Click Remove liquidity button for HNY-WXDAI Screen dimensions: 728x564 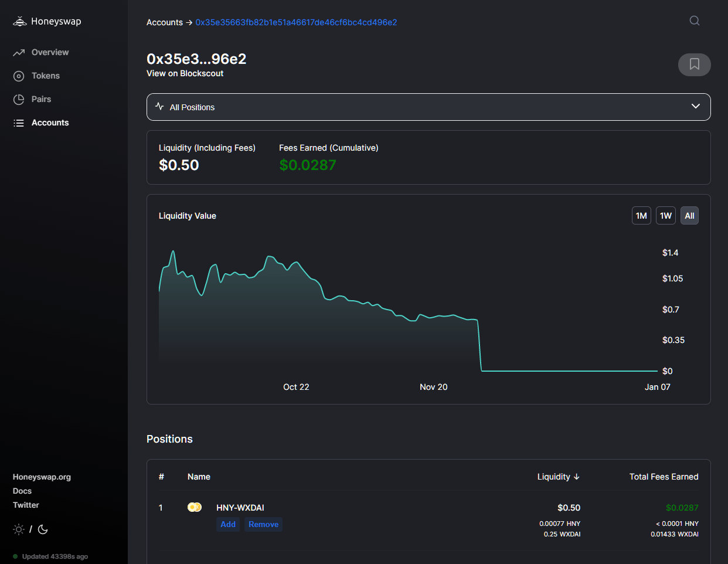click(x=263, y=524)
